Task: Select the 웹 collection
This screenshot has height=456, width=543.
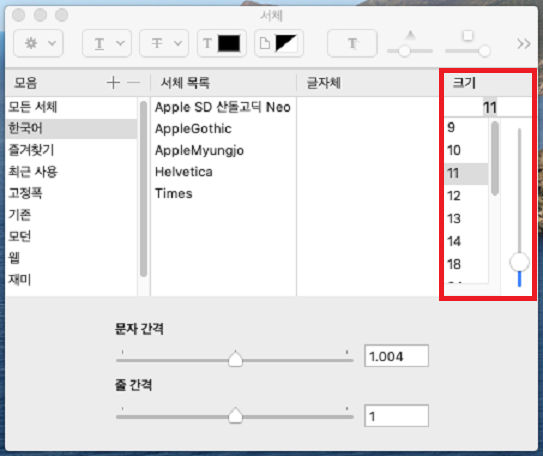Action: pos(71,258)
